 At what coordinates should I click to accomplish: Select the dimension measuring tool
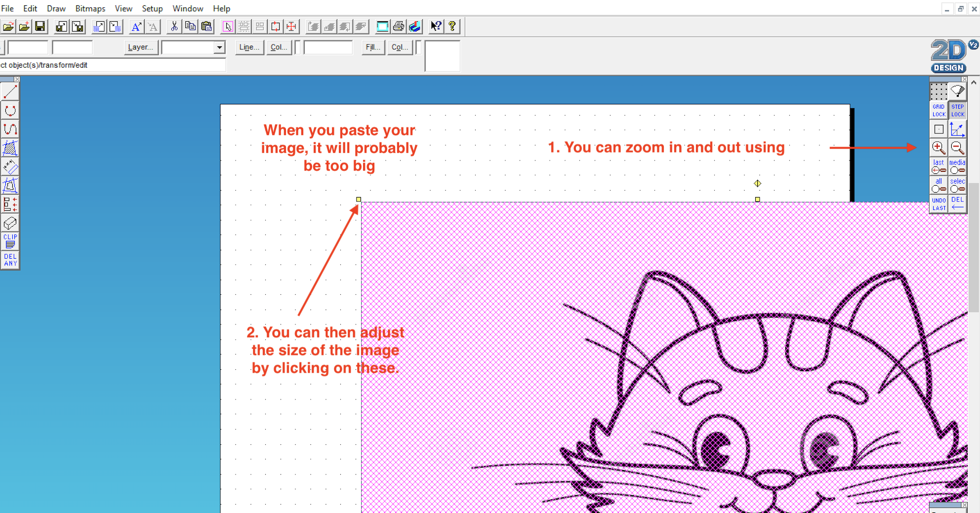pos(10,167)
